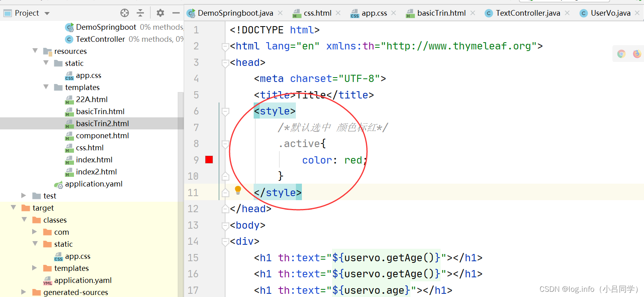Image resolution: width=644 pixels, height=297 pixels.
Task: Place cursor on the meta charset line
Action: click(320, 78)
